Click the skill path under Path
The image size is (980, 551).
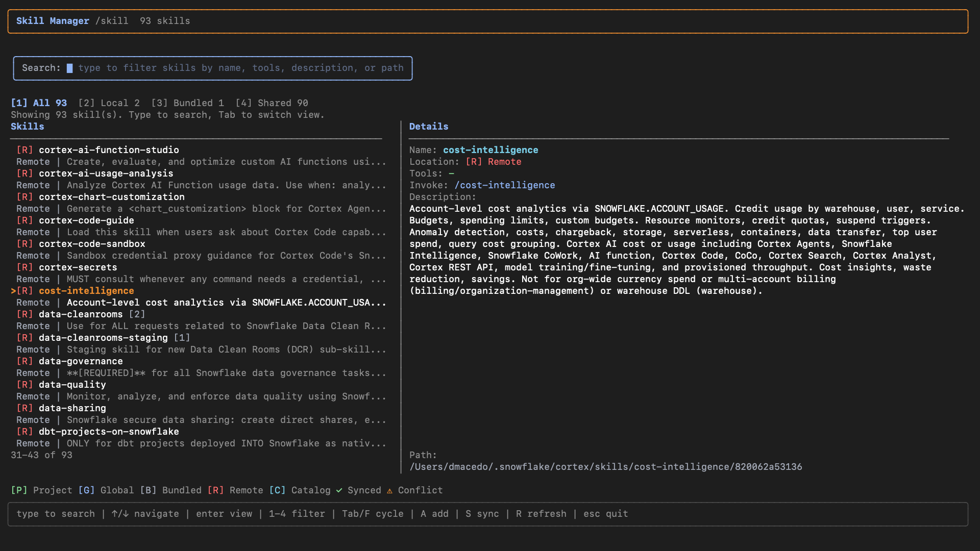click(606, 467)
